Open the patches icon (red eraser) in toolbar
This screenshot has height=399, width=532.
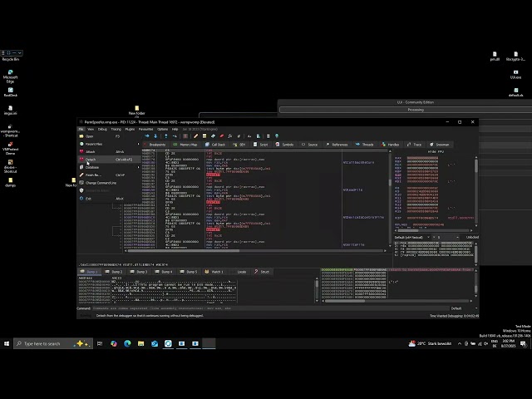(x=222, y=136)
